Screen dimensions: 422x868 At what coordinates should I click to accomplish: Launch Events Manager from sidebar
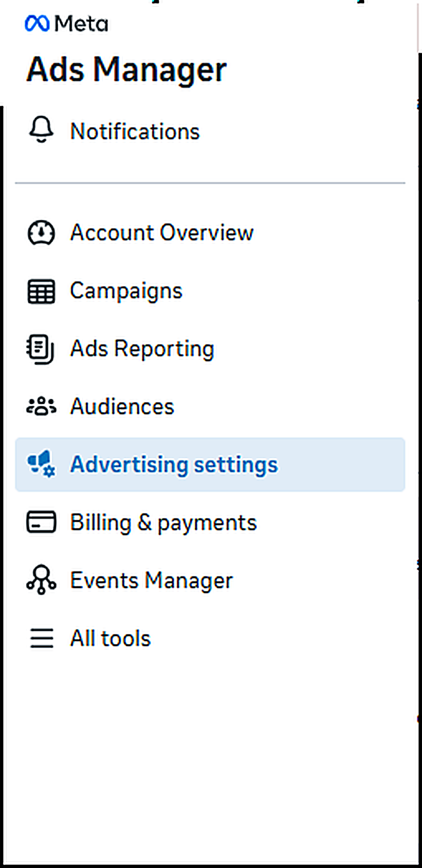point(210,580)
